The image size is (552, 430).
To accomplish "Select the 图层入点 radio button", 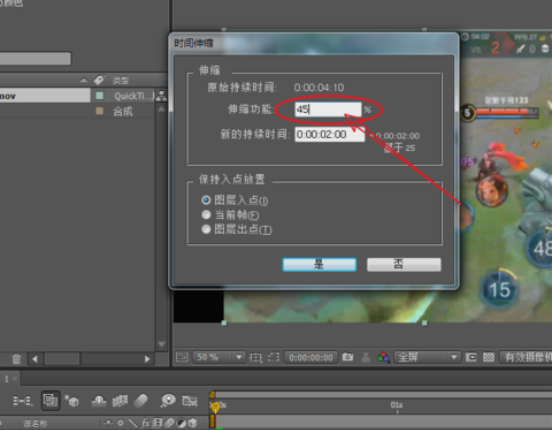I will (206, 200).
